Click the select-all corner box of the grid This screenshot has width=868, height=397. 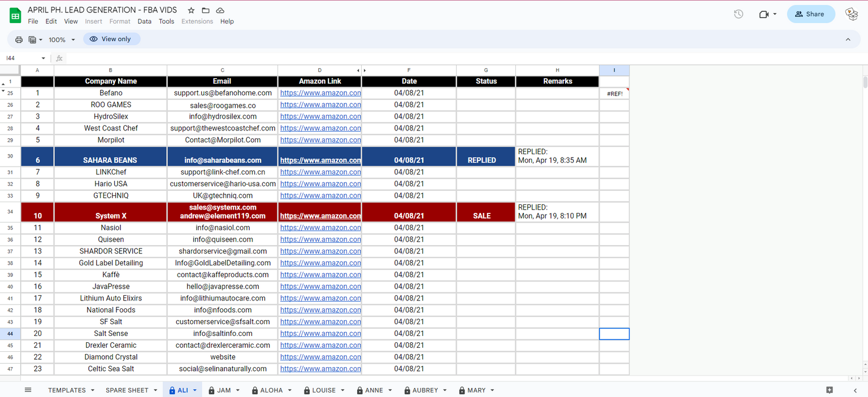[x=10, y=70]
